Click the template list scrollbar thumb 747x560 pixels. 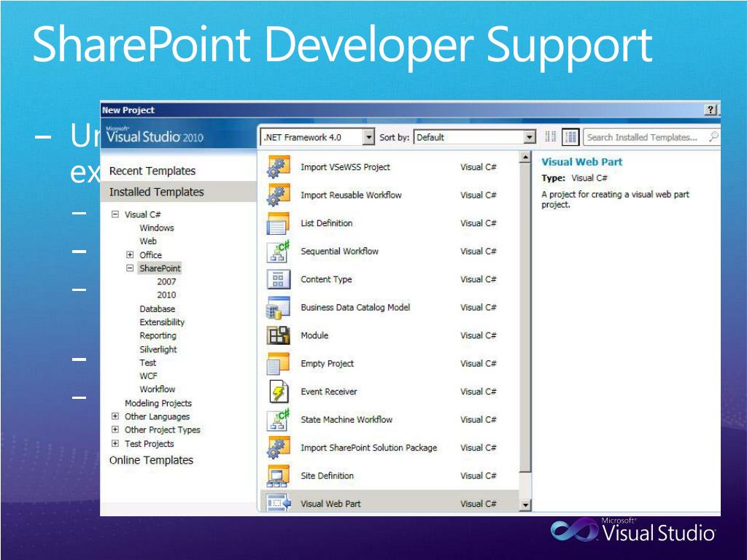tap(525, 318)
